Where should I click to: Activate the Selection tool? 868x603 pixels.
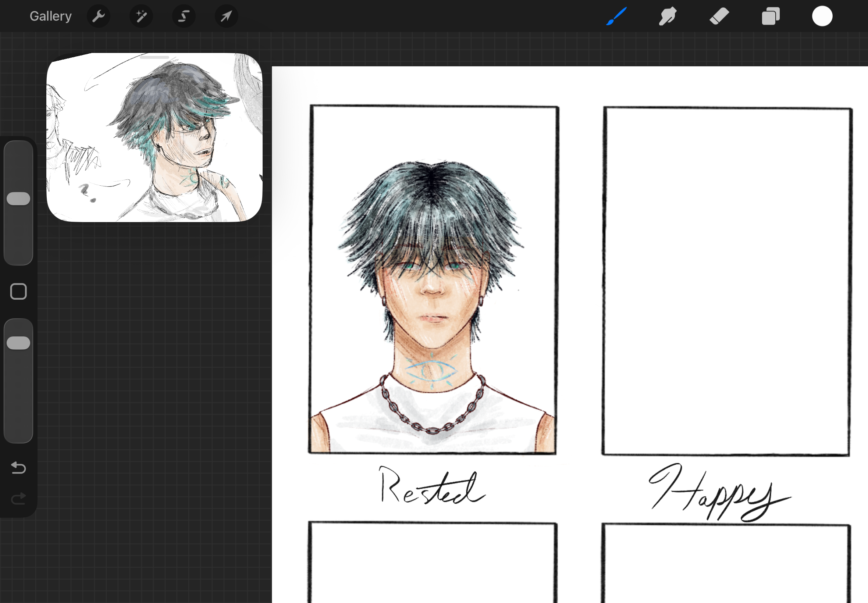tap(184, 16)
